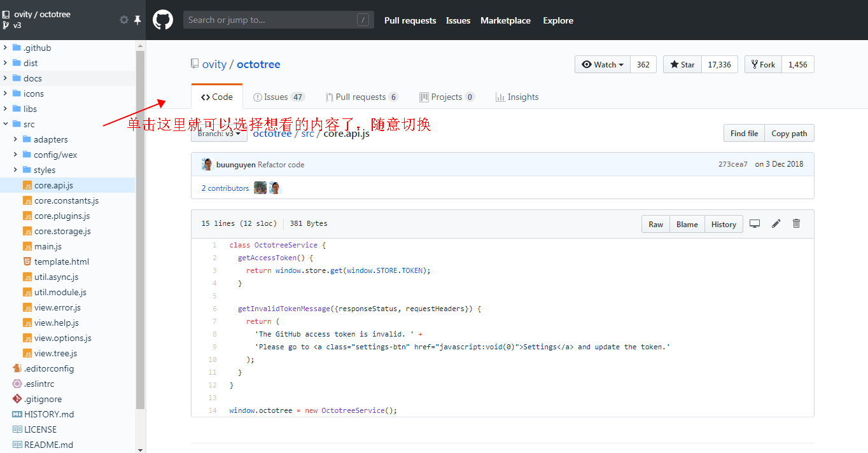Open the file History
Viewport: 868px width, 453px height.
(x=724, y=224)
